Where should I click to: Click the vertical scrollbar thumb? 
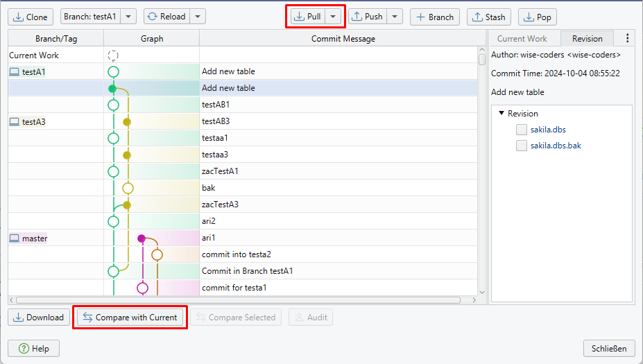click(482, 60)
